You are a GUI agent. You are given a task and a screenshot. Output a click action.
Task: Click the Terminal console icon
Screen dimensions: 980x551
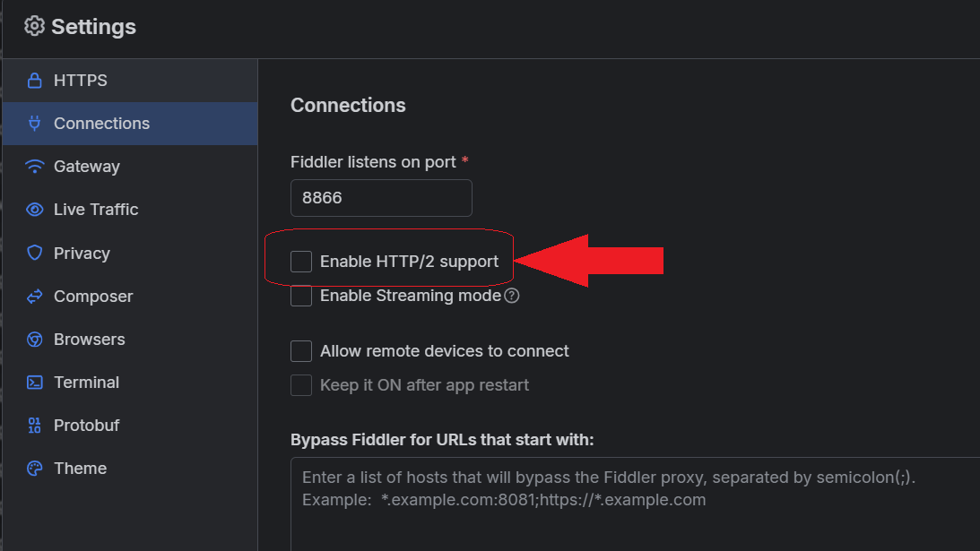[35, 383]
